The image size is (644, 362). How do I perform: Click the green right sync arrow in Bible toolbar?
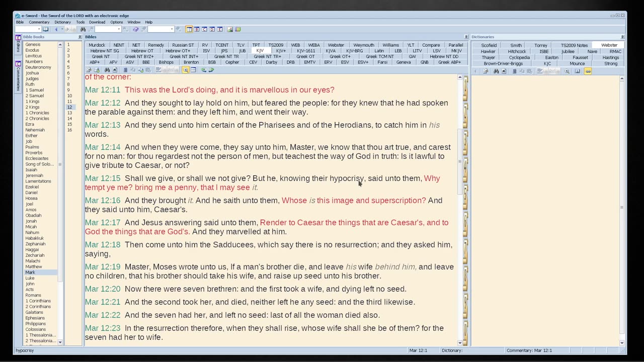tap(211, 70)
